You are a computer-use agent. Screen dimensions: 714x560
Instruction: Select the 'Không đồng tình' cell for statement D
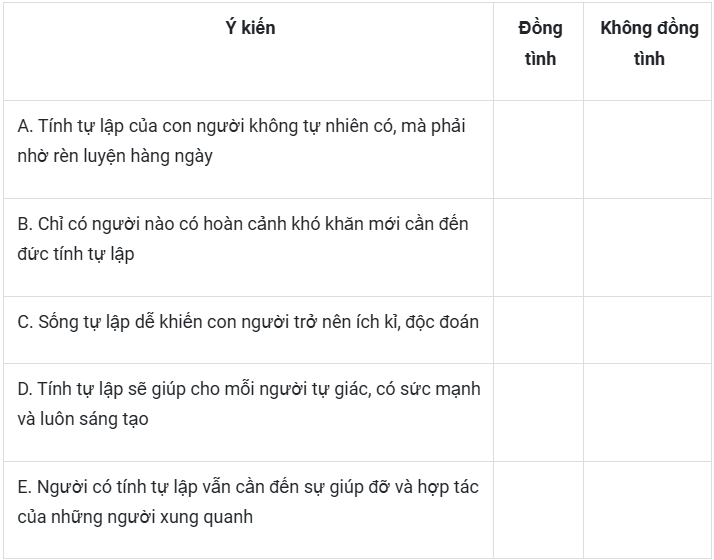[647, 412]
